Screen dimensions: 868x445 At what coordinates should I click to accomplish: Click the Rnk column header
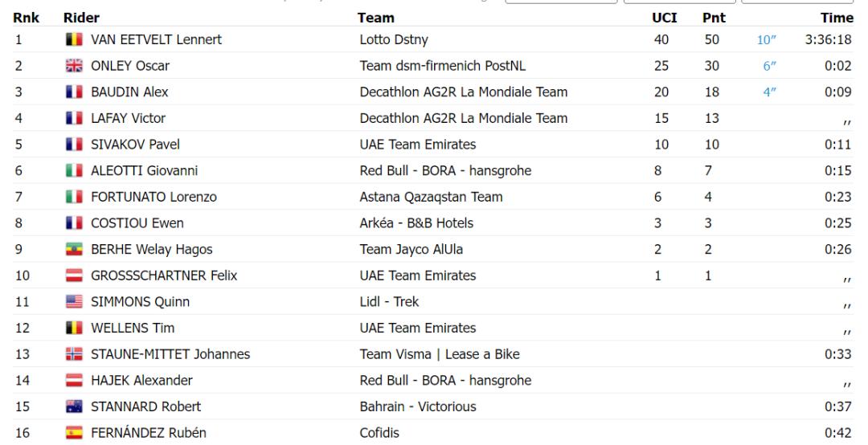click(26, 18)
